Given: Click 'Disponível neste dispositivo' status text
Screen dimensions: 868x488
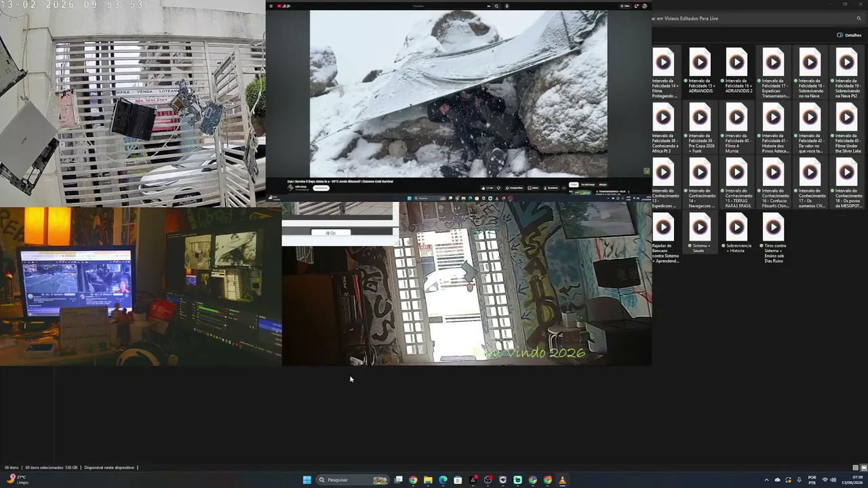Looking at the screenshot, I should 109,468.
